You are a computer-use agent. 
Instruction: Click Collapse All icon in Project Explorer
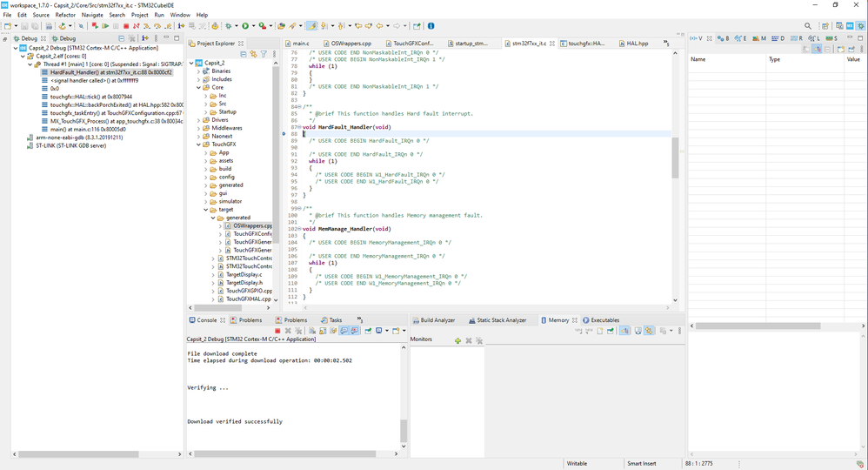tap(243, 54)
